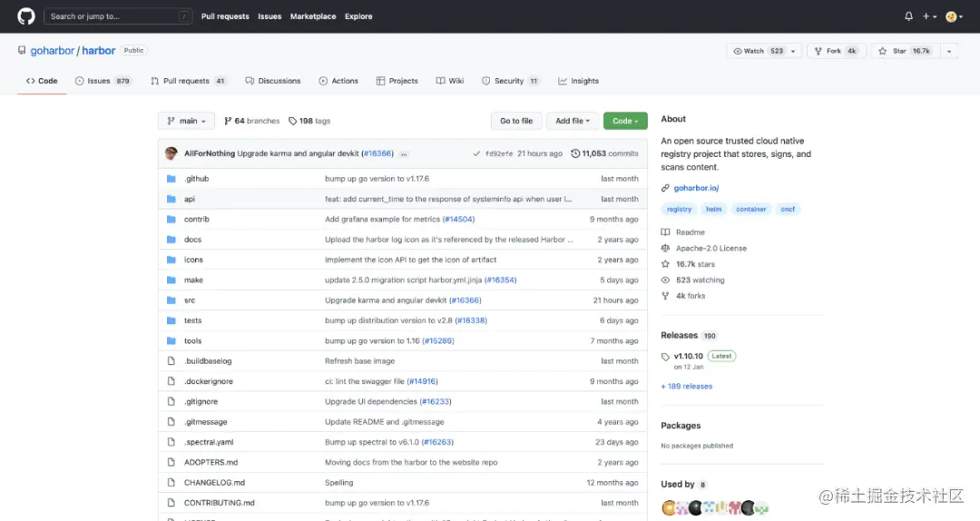980x521 pixels.
Task: Click the .gitignore file icon
Action: pos(171,401)
